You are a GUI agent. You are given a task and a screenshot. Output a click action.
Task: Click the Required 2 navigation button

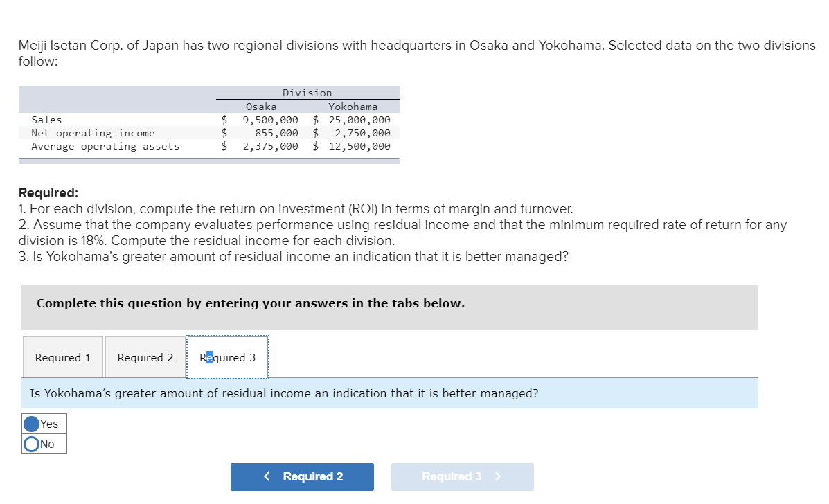302,476
